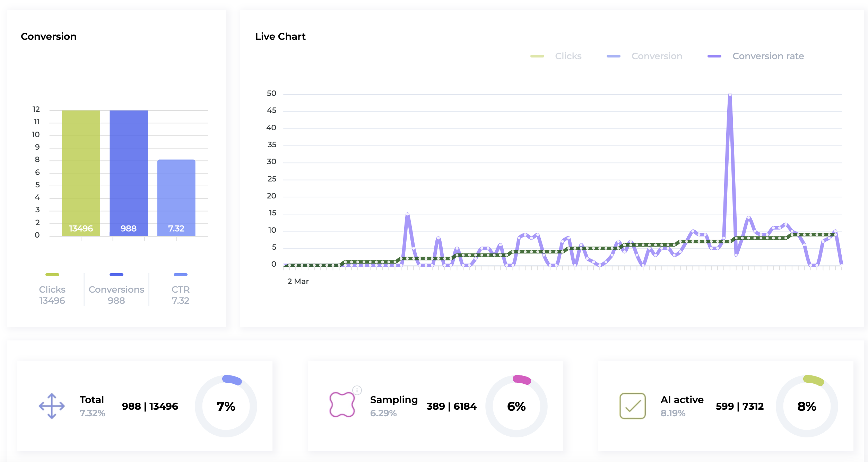
Task: Select the Conversions 988 legend item
Action: pyautogui.click(x=116, y=294)
